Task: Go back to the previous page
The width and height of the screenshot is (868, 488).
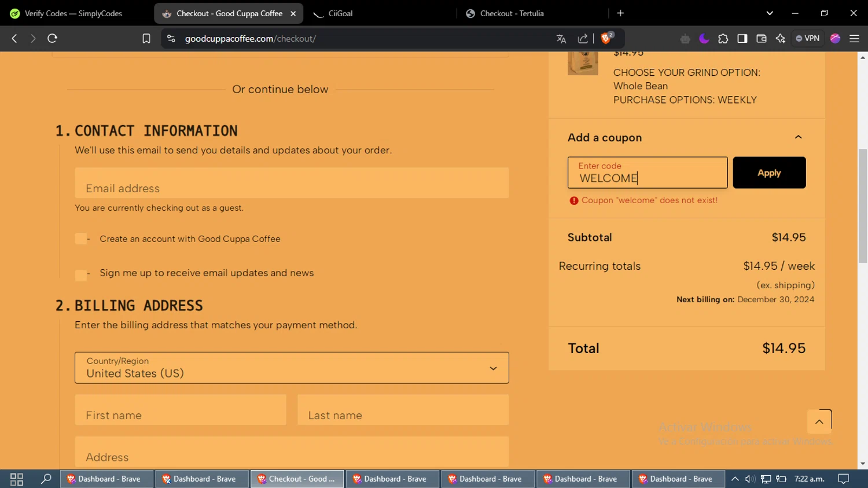Action: click(x=14, y=39)
